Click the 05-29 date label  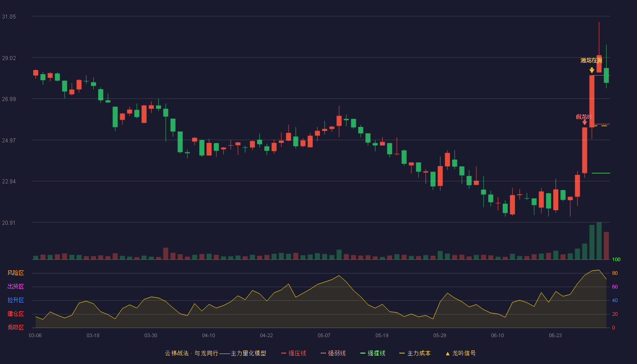click(440, 335)
